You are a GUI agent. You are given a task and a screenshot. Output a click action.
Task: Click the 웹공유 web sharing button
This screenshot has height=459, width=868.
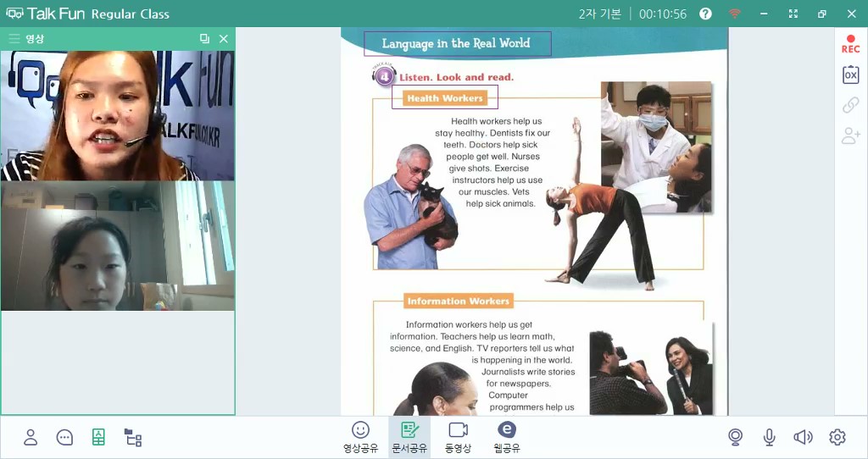507,437
